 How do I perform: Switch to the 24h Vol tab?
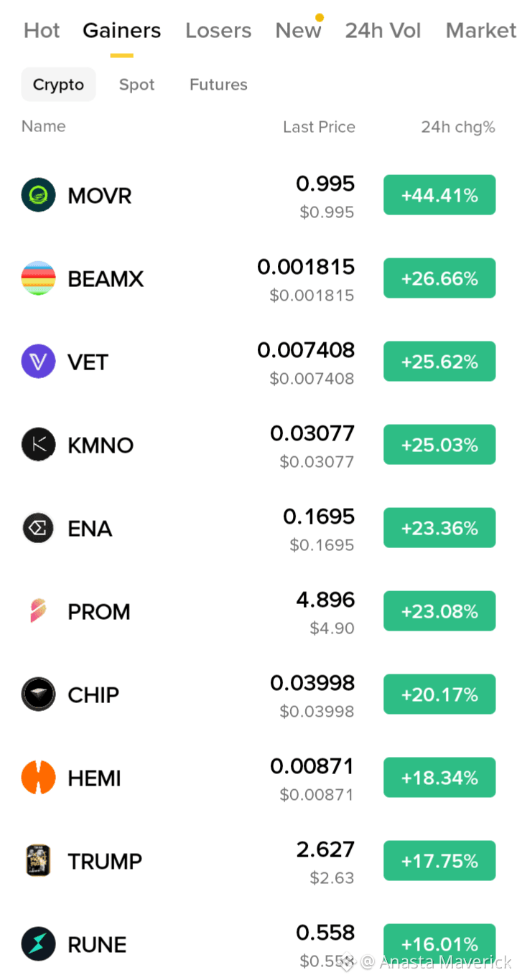click(x=383, y=31)
